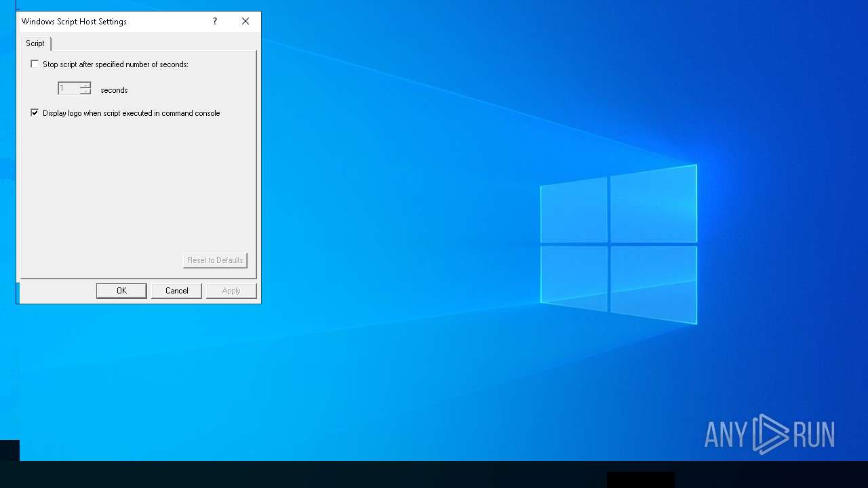Dismiss the dialog with Cancel button
Viewport: 868px width, 488px height.
(176, 291)
